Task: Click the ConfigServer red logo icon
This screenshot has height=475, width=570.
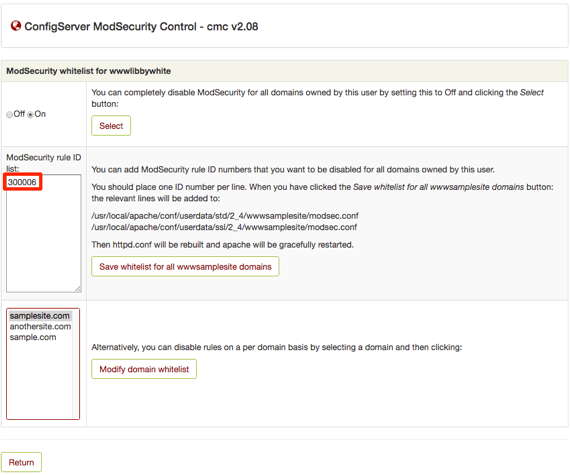Action: click(16, 26)
